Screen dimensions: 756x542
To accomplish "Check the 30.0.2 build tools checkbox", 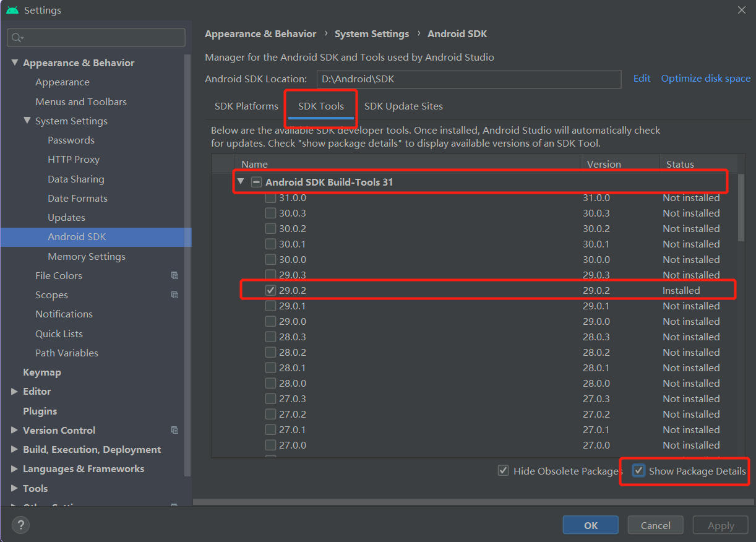I will coord(270,229).
